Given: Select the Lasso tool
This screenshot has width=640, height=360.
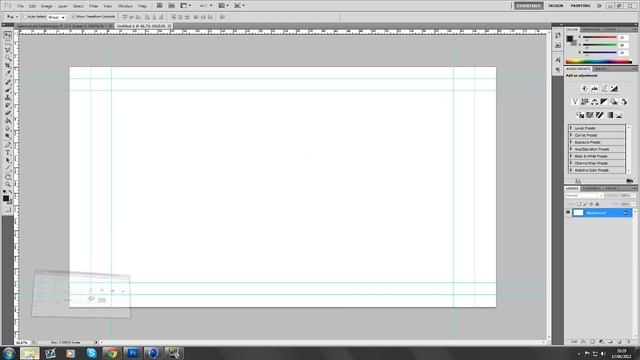Looking at the screenshot, I should click(x=7, y=51).
